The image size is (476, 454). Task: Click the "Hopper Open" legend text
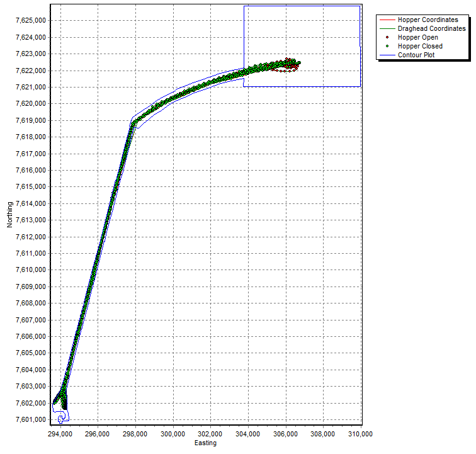[418, 38]
